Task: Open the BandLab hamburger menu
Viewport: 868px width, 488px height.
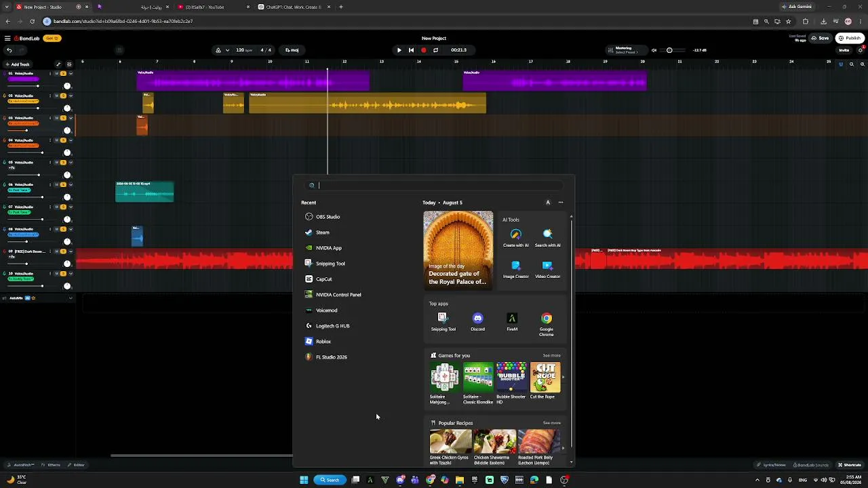Action: point(7,39)
